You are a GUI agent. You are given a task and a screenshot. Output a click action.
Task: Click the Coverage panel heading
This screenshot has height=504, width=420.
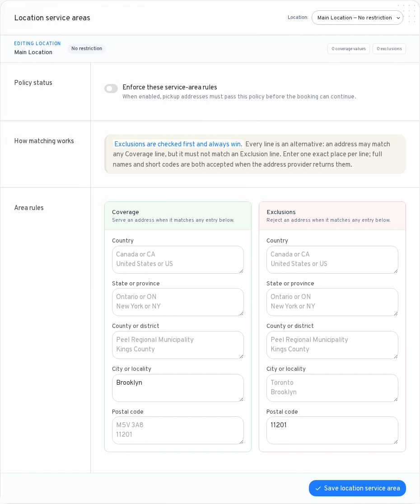pos(126,212)
